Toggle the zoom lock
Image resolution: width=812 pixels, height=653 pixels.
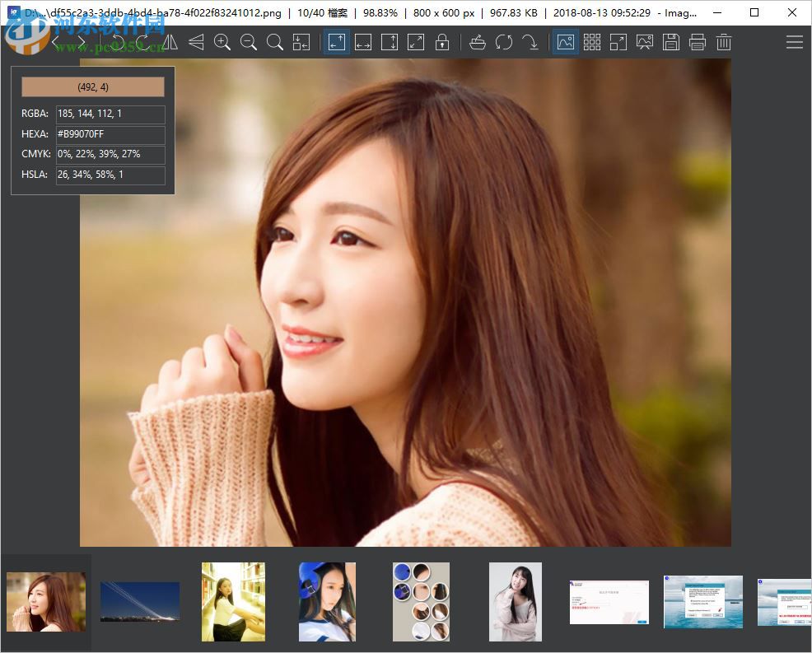442,41
